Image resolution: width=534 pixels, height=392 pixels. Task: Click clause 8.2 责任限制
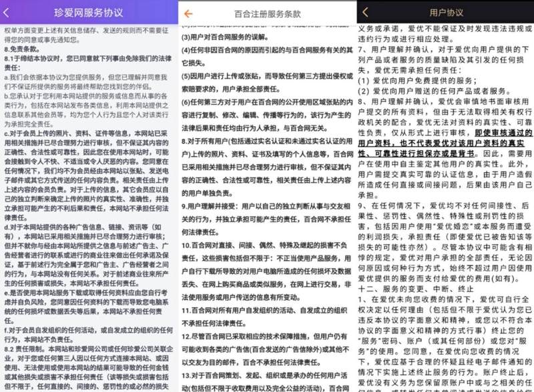(x=88, y=368)
